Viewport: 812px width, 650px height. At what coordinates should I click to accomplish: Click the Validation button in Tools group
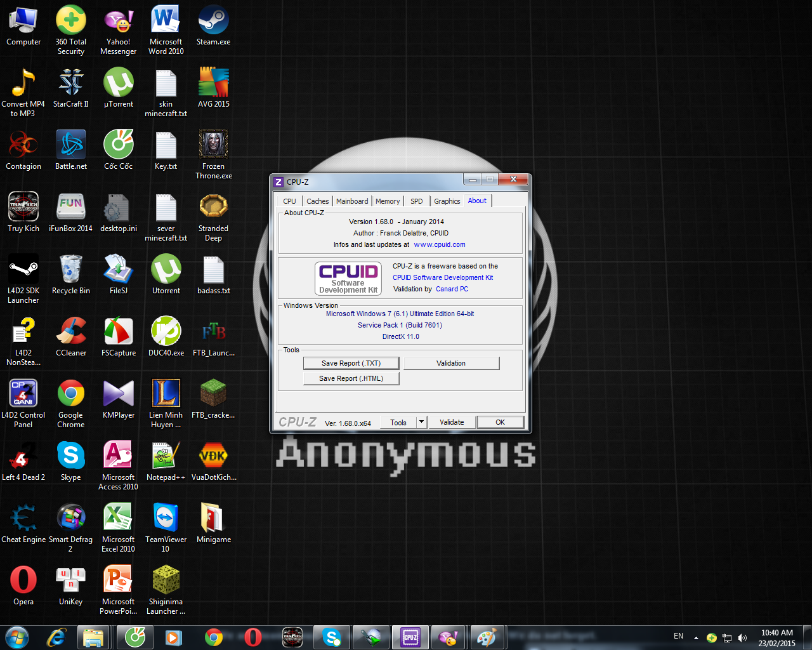(x=451, y=363)
